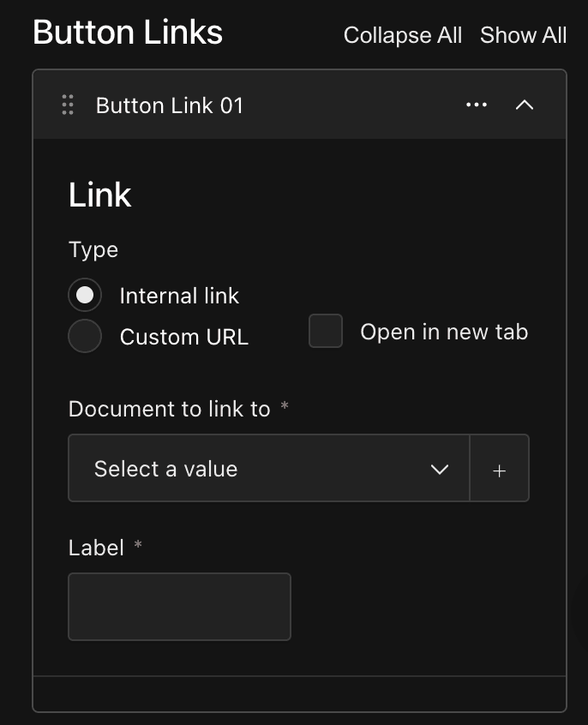588x725 pixels.
Task: Click Collapse All in Button Links
Action: 403,36
